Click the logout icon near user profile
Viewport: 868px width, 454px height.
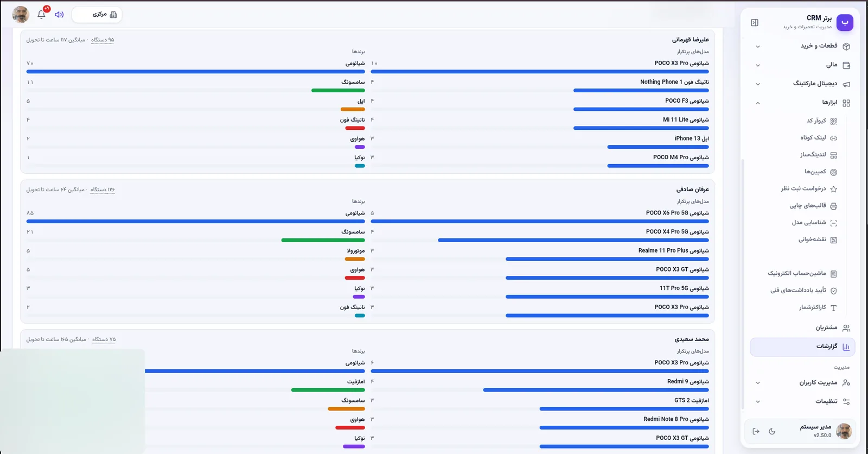tap(756, 431)
